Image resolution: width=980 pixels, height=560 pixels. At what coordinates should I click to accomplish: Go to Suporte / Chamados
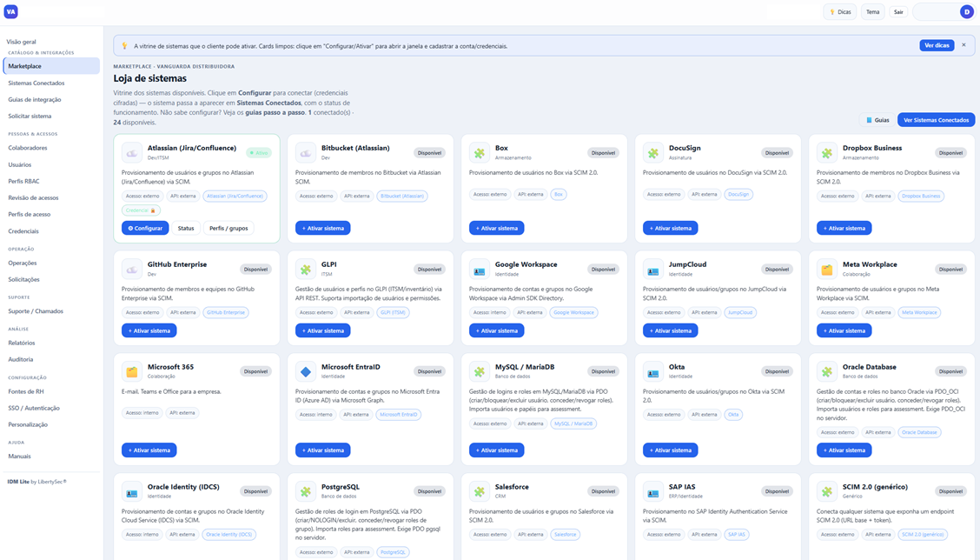pos(51,311)
